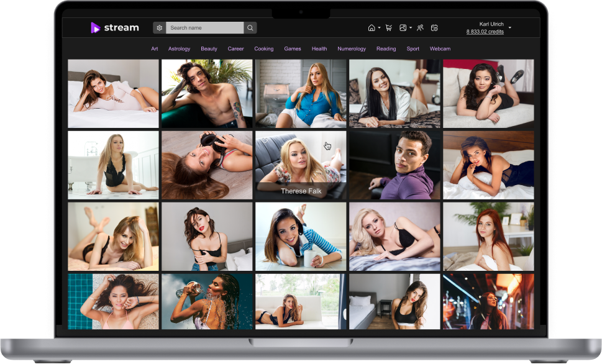Select the photo gallery icon
The height and width of the screenshot is (364, 602).
[403, 27]
